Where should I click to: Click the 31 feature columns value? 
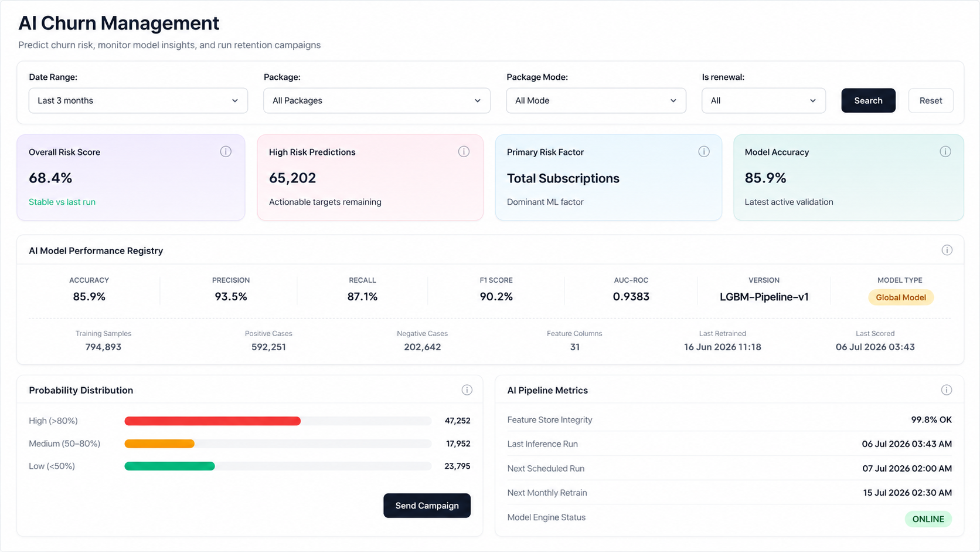coord(575,347)
